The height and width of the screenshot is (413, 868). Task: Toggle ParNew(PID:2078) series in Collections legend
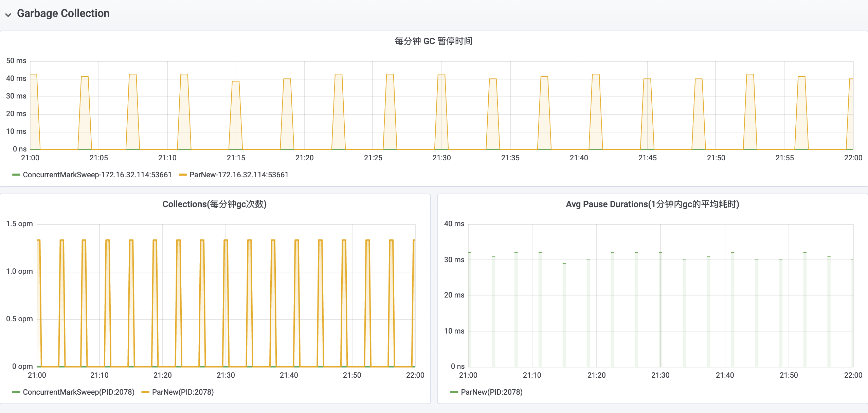[x=183, y=392]
